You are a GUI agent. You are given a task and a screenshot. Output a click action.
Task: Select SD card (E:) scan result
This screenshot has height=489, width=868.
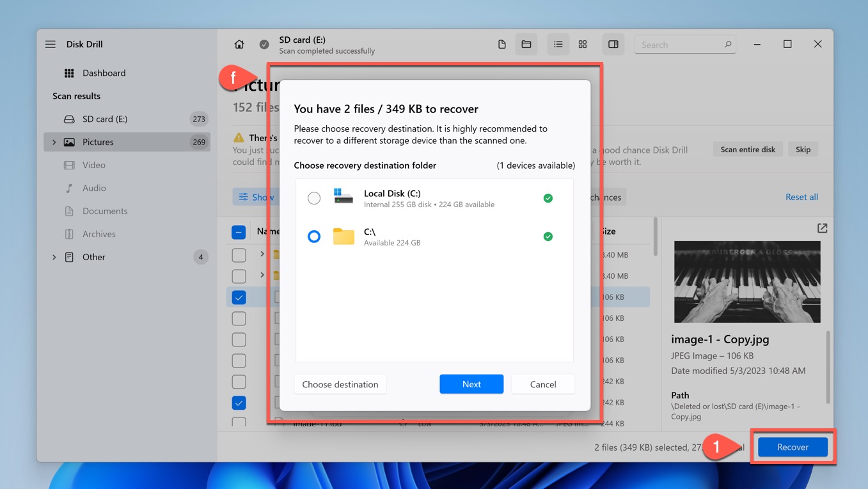[127, 119]
